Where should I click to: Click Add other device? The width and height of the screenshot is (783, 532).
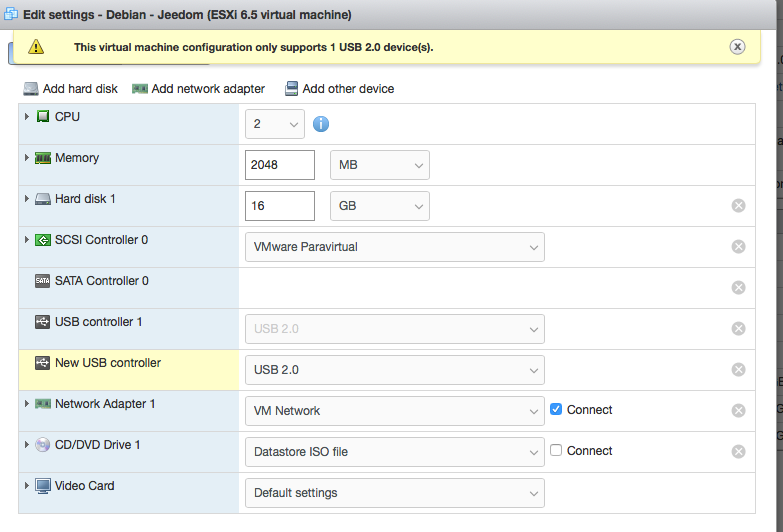339,89
